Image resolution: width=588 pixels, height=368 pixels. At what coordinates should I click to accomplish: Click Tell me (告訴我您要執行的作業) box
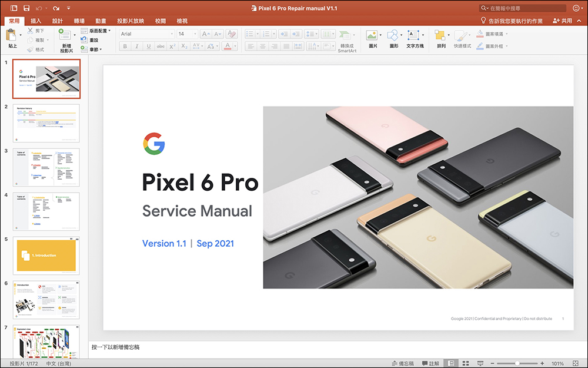[512, 21]
